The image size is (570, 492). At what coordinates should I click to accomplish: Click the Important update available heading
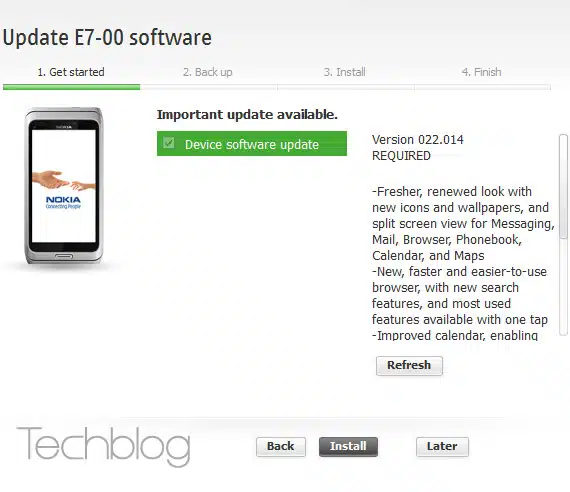click(247, 115)
